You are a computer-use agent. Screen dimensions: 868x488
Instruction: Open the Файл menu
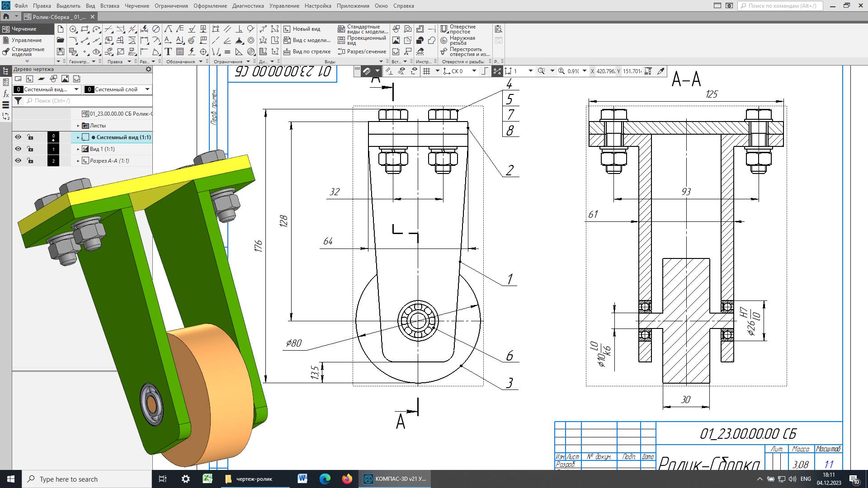coord(21,6)
